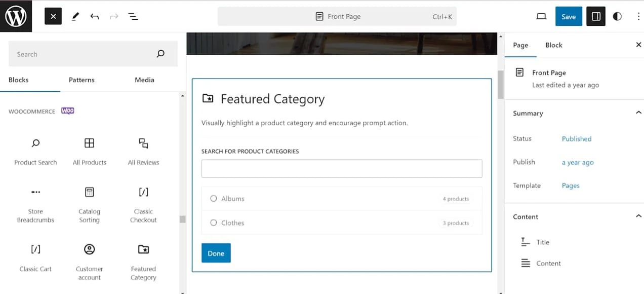Screen dimensions: 644x294
Task: Open the Styles half-circle icon
Action: coord(617,16)
